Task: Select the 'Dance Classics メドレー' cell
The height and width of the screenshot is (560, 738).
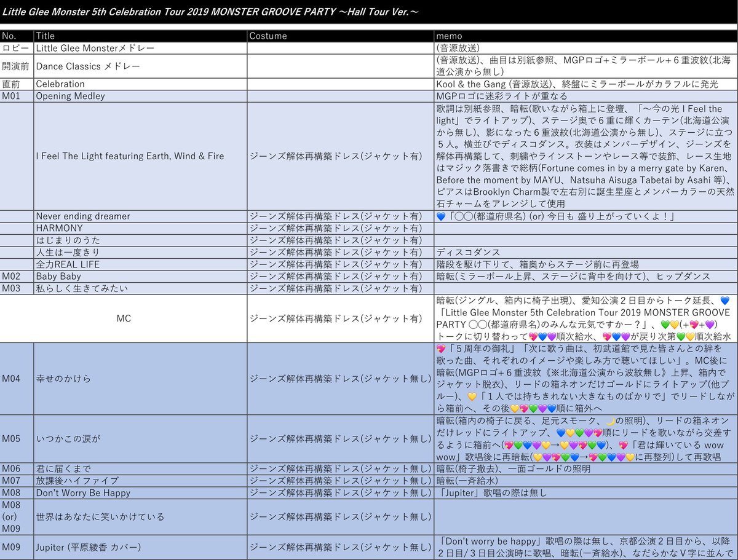Action: [141, 66]
